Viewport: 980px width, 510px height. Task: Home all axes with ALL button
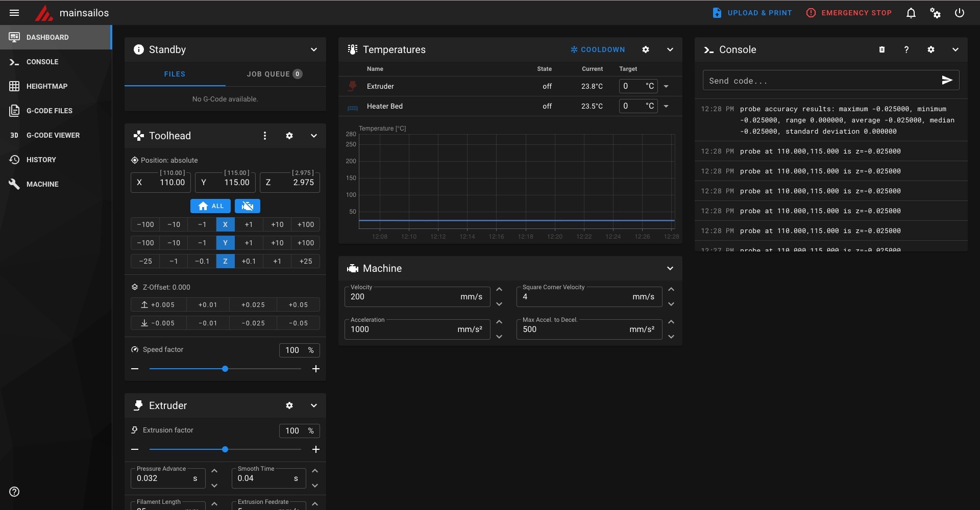[210, 206]
